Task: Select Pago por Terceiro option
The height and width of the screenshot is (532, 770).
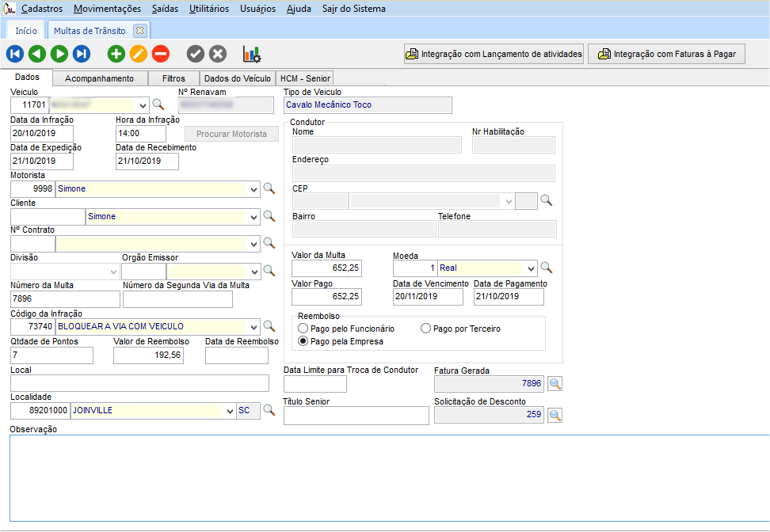Action: [426, 329]
